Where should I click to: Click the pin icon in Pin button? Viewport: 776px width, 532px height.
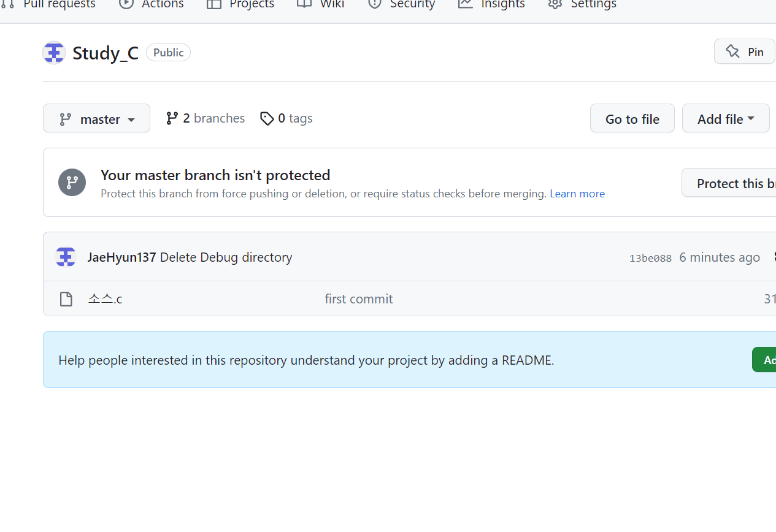(732, 51)
